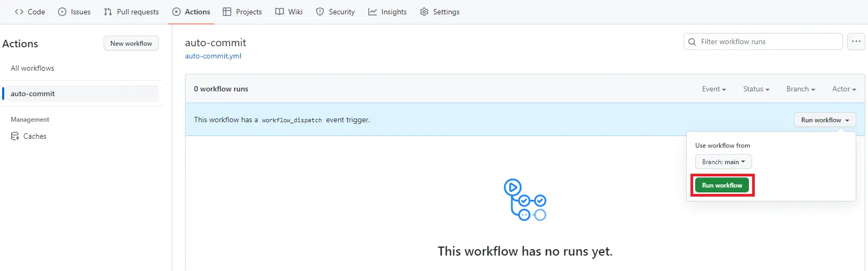Open the Actor filter dropdown

(x=844, y=89)
